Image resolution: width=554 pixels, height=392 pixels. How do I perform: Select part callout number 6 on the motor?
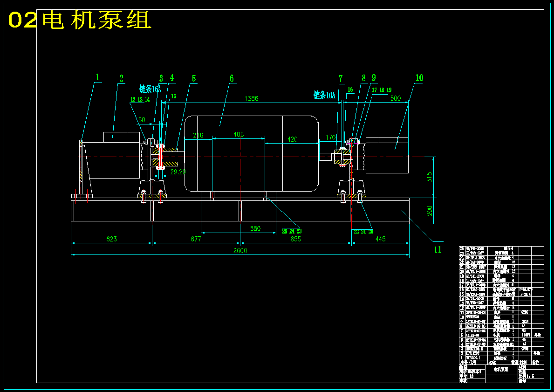click(x=232, y=78)
